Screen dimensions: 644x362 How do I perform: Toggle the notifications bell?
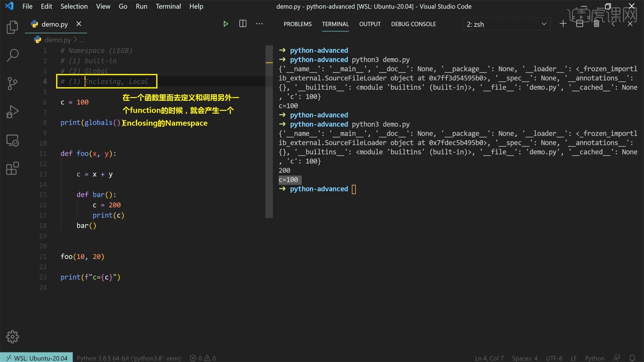click(633, 358)
